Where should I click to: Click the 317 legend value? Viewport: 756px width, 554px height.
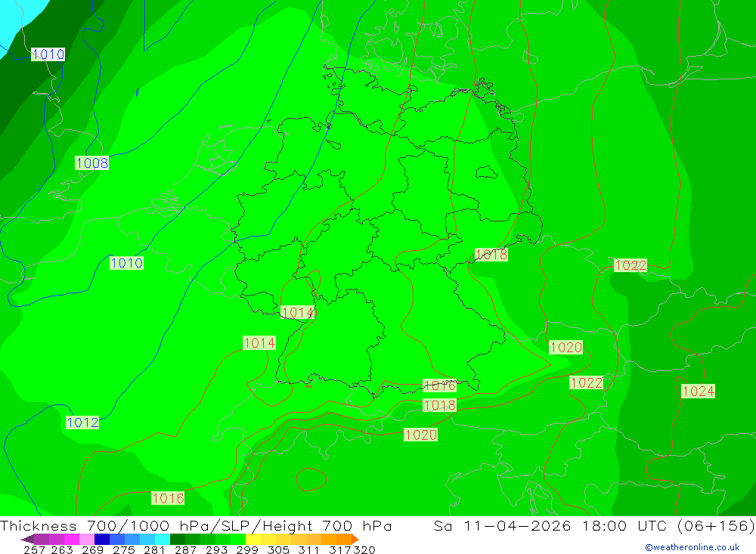pyautogui.click(x=339, y=549)
